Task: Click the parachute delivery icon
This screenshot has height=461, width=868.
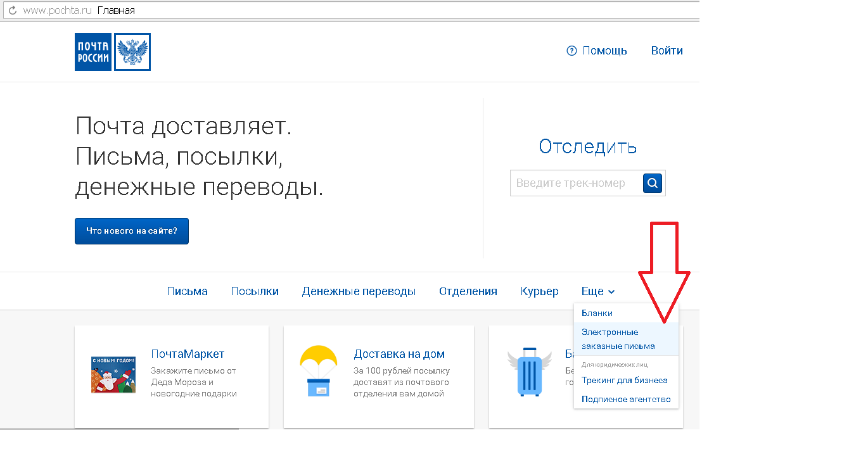Action: click(319, 371)
